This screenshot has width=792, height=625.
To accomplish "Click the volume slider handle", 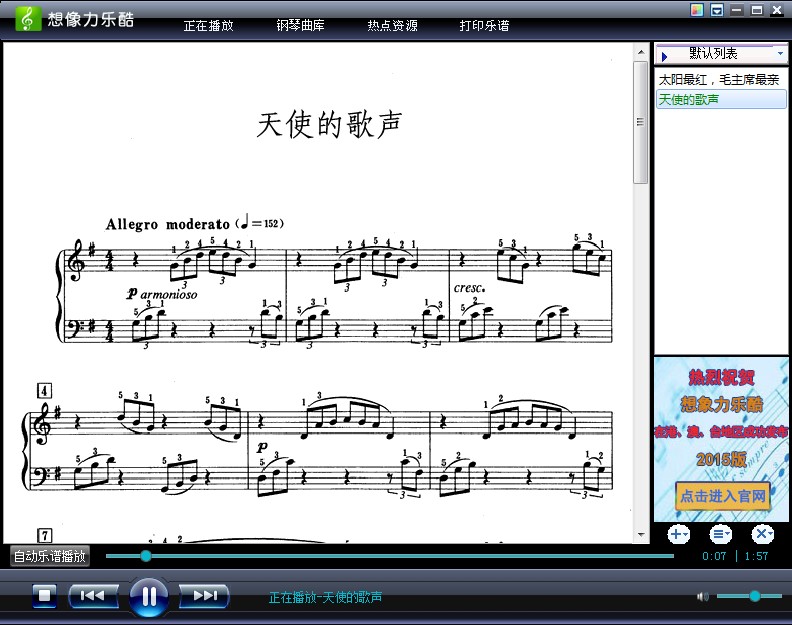I will click(755, 596).
